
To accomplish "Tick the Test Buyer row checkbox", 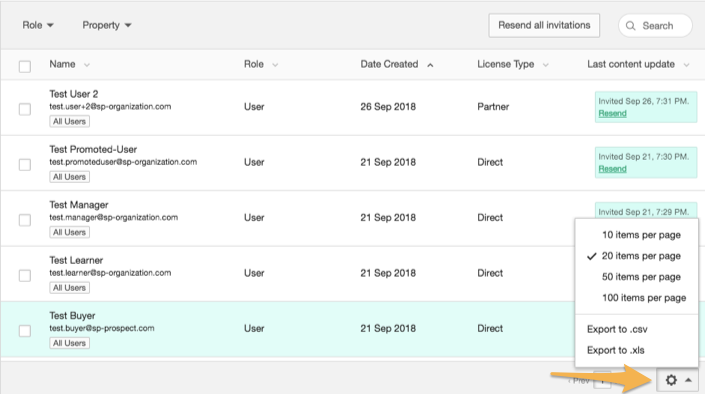I will coord(25,331).
